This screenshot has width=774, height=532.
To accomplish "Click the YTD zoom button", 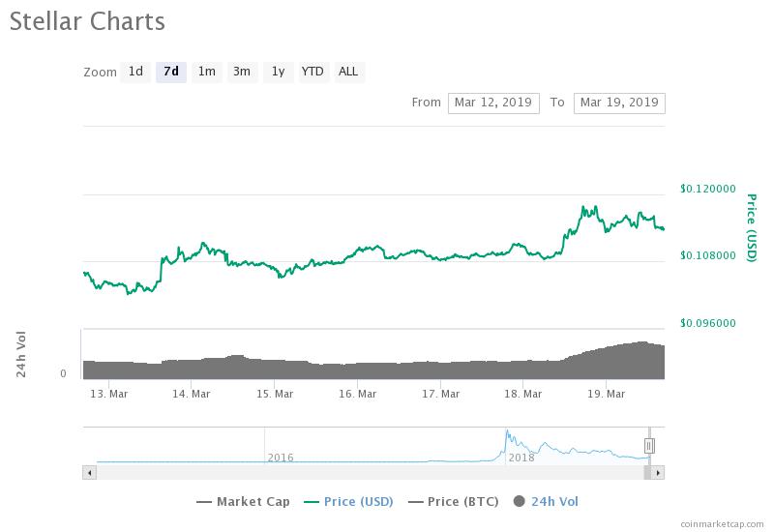I will point(313,72).
